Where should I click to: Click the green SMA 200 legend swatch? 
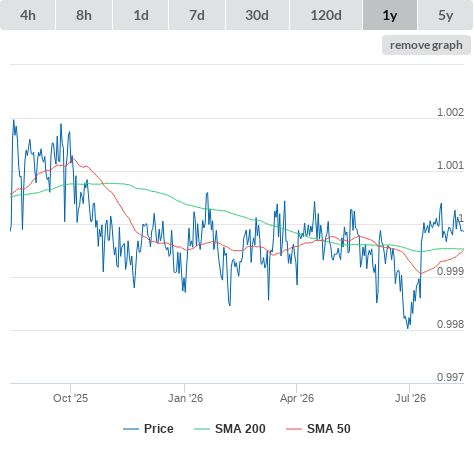click(x=202, y=429)
